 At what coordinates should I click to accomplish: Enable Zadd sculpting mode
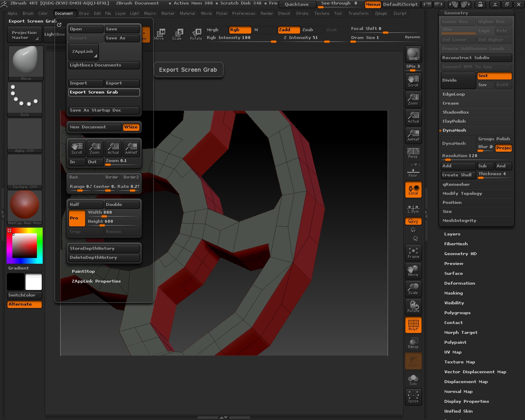289,30
